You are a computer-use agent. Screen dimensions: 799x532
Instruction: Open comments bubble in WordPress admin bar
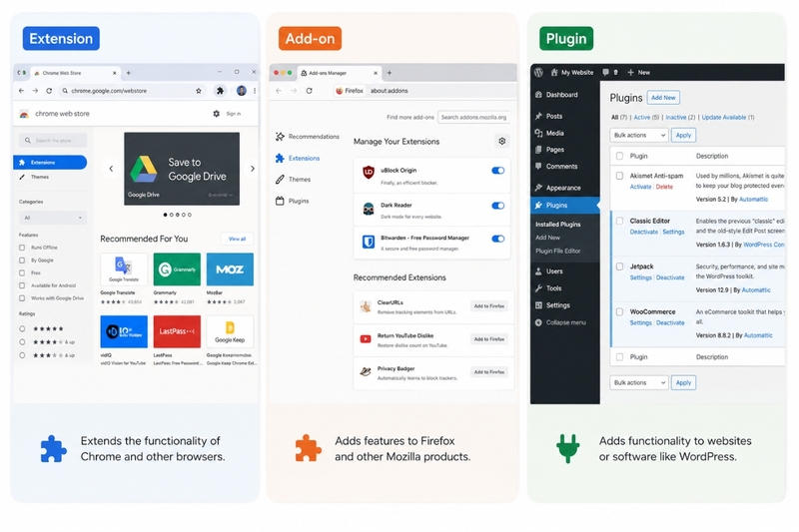(605, 72)
